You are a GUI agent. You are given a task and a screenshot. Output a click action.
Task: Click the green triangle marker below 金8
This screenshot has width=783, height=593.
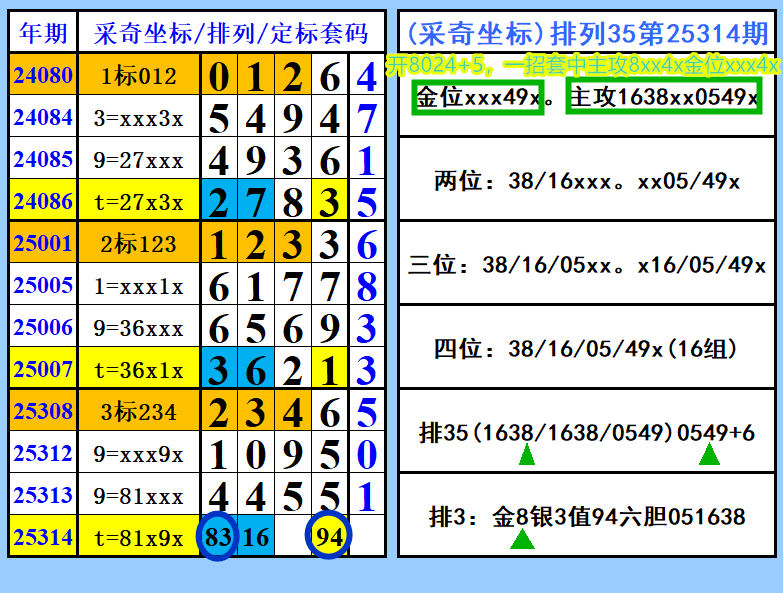coord(522,539)
